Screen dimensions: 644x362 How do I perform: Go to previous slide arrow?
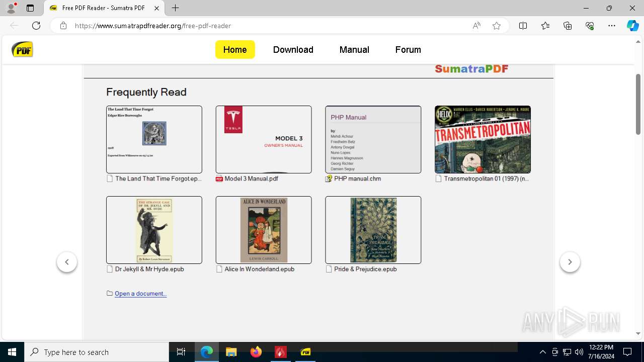point(67,262)
